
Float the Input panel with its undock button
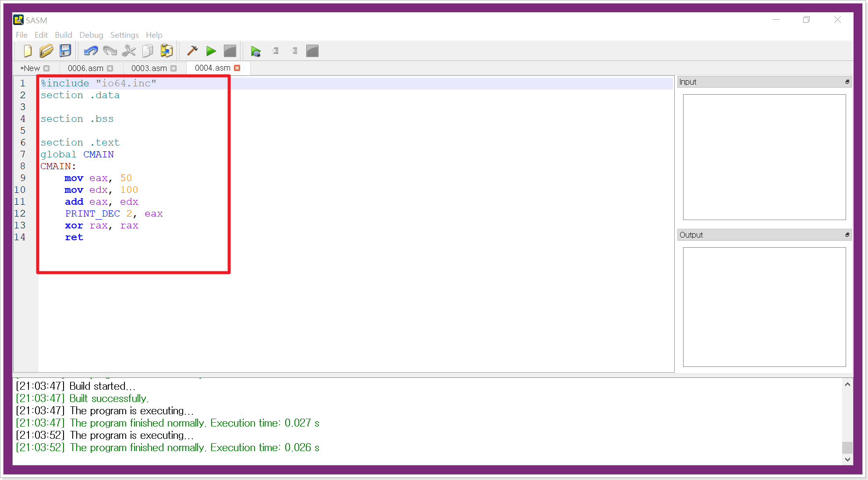pos(847,82)
